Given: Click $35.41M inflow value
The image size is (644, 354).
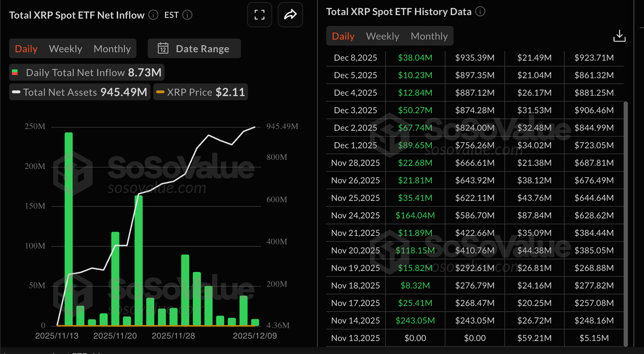Looking at the screenshot, I should pyautogui.click(x=415, y=198).
